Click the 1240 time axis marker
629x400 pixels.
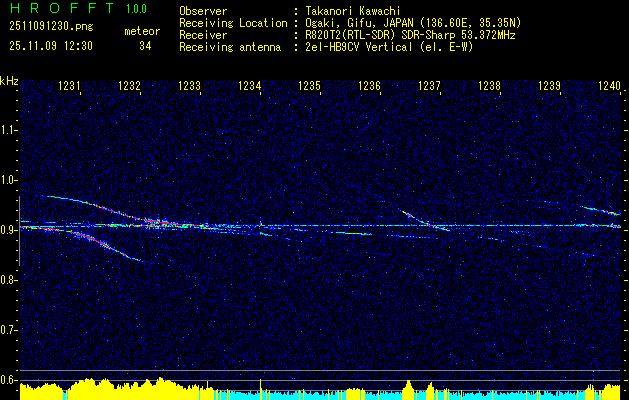(x=609, y=85)
